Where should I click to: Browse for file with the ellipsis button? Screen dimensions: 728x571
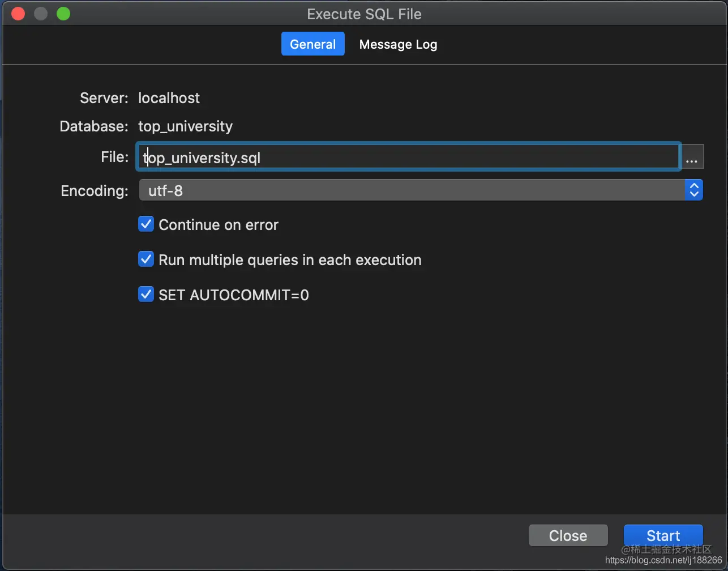click(692, 157)
